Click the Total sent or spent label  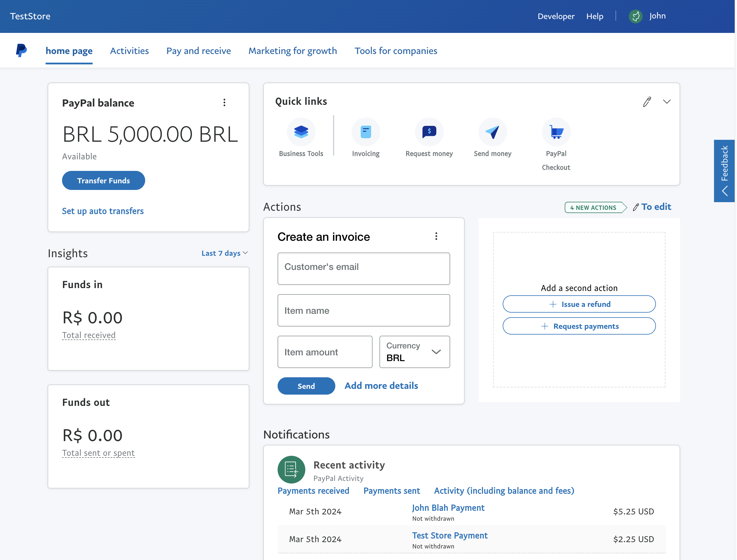tap(98, 453)
